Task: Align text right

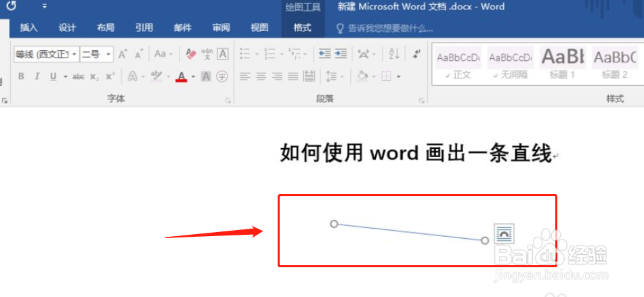Action: pos(277,76)
